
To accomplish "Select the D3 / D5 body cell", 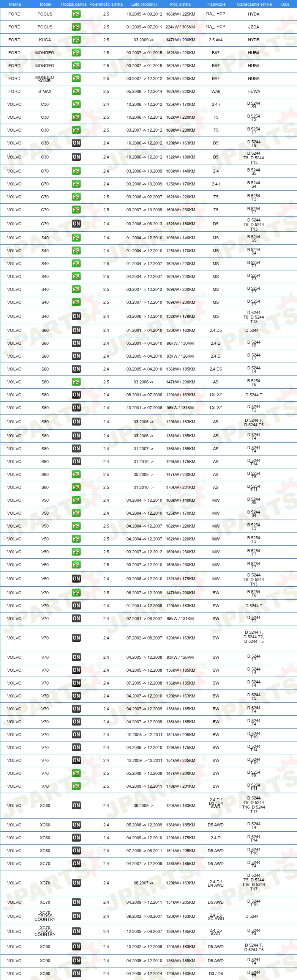I will click(x=216, y=974).
